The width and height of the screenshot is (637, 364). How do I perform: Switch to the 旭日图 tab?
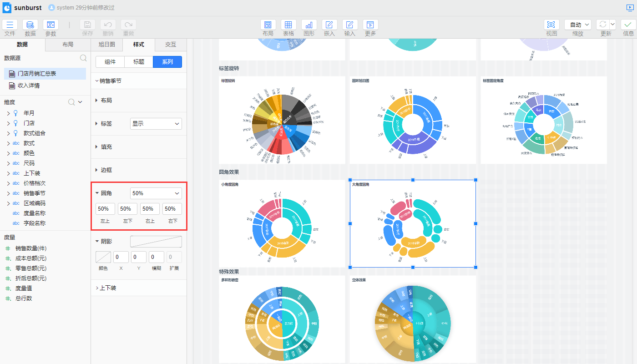pyautogui.click(x=107, y=45)
